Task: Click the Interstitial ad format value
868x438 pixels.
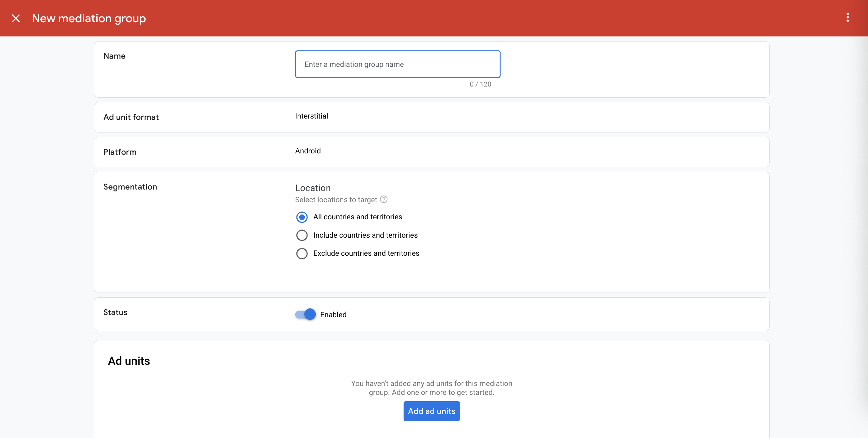Action: 311,116
